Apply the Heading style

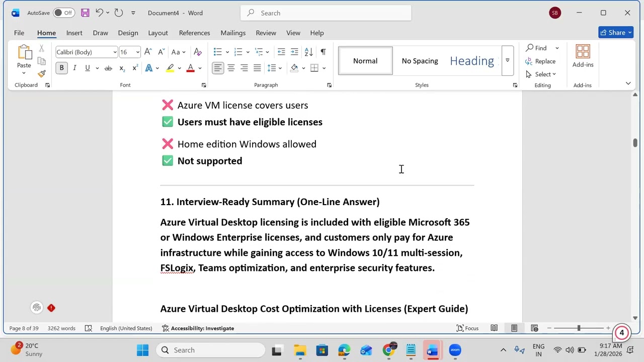pyautogui.click(x=472, y=61)
